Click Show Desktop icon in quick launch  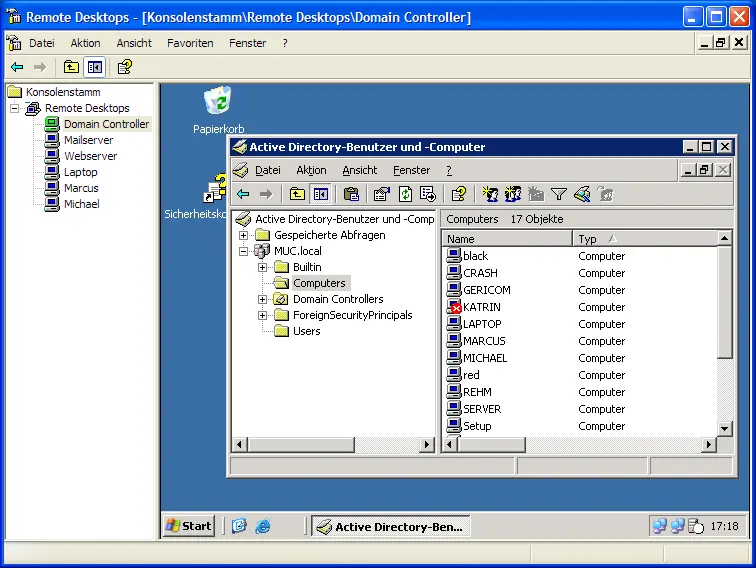coord(239,526)
